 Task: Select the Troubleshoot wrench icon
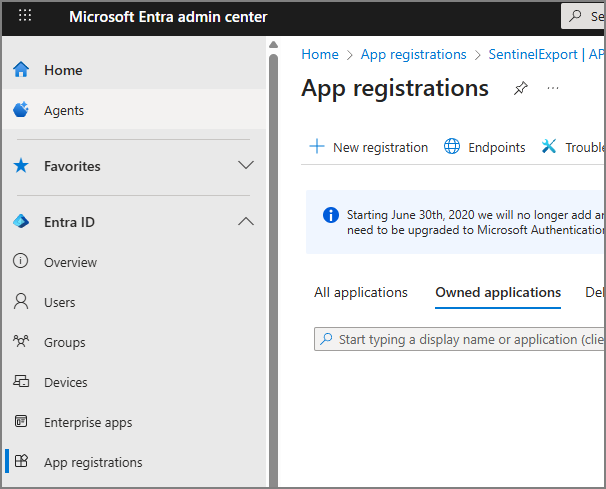click(x=548, y=147)
